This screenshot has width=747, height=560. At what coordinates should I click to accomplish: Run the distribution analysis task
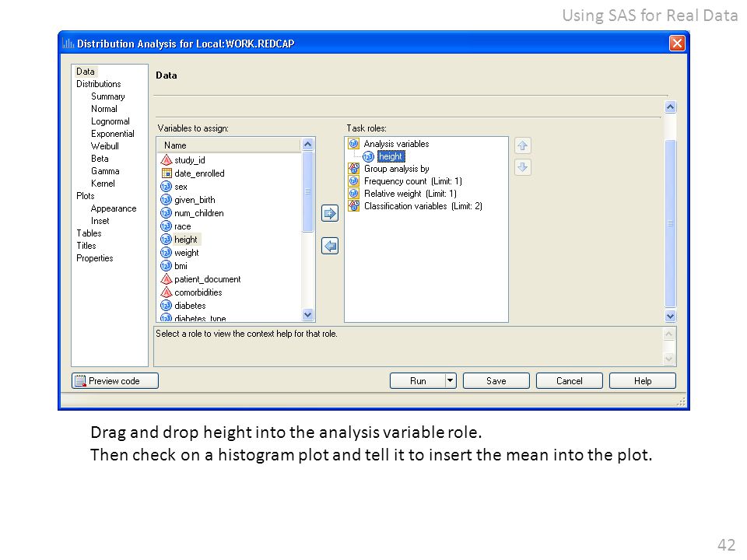(x=418, y=380)
